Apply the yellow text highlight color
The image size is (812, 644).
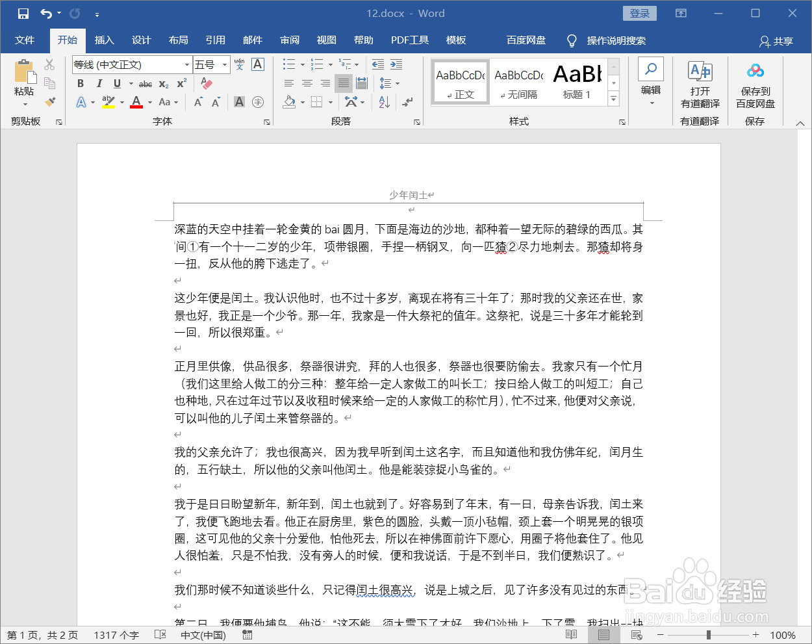[x=108, y=102]
